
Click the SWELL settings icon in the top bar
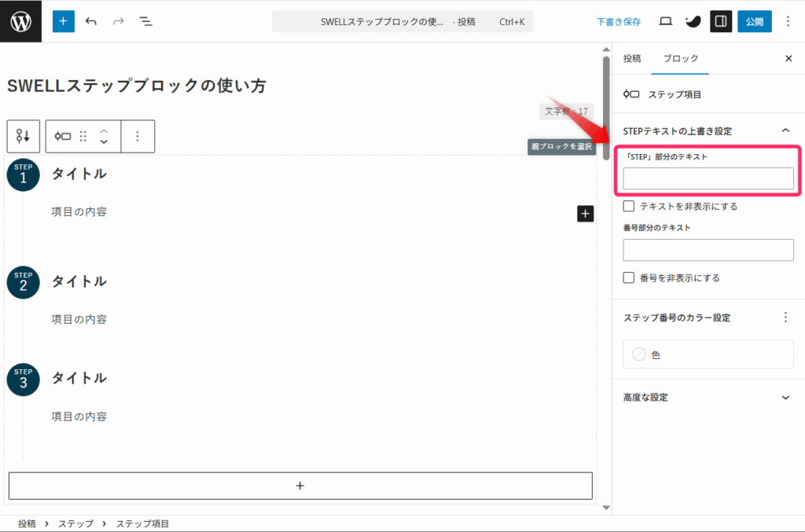693,21
